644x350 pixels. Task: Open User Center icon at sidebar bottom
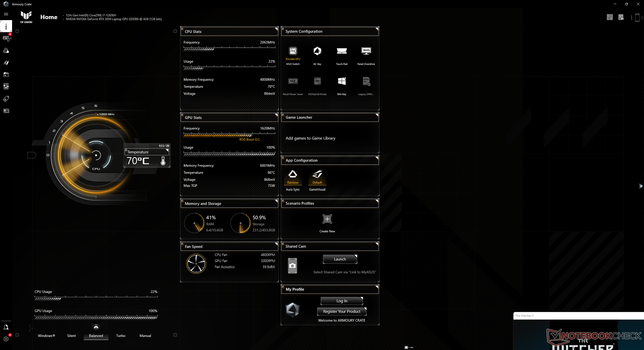(x=6, y=327)
